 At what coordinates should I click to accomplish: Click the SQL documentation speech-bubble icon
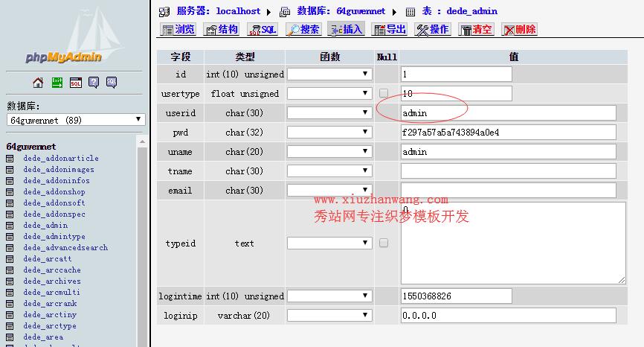[112, 83]
